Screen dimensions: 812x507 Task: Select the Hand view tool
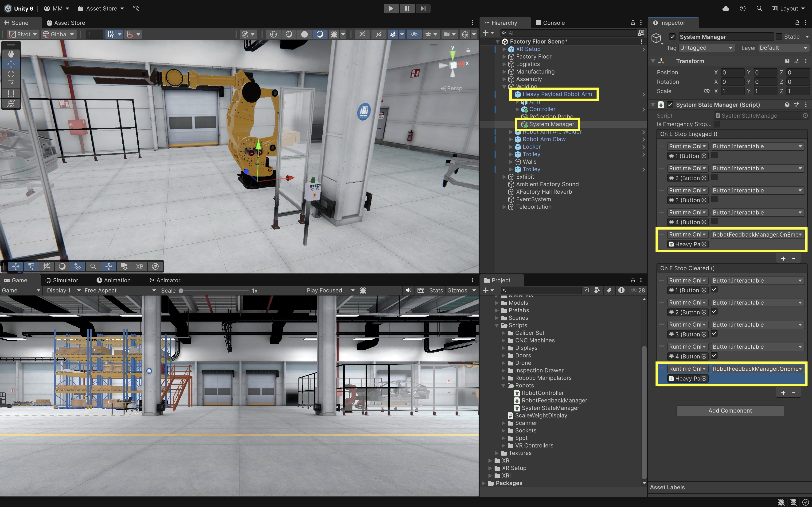[11, 54]
